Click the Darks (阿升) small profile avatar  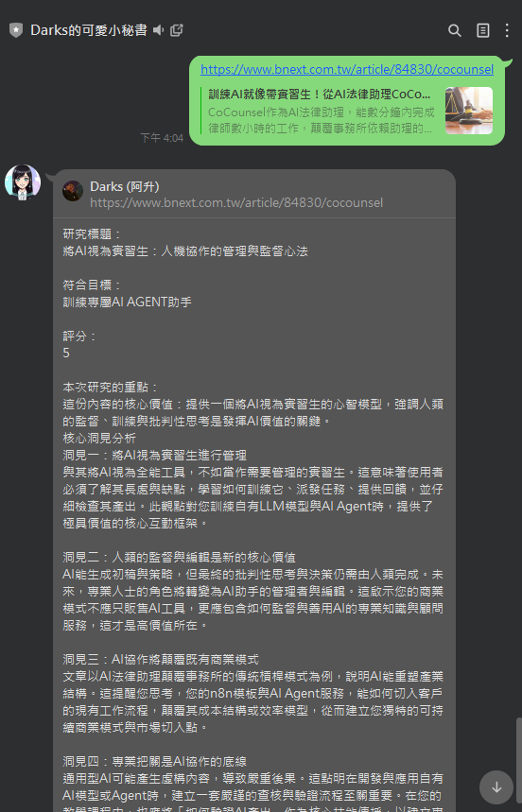click(x=73, y=191)
